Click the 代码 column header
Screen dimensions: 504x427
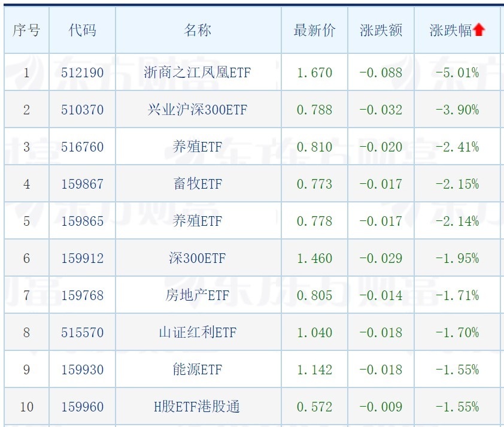tap(82, 30)
